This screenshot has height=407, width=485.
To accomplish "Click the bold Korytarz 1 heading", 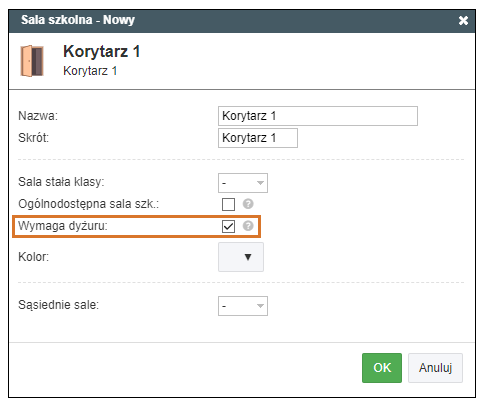I will point(102,52).
